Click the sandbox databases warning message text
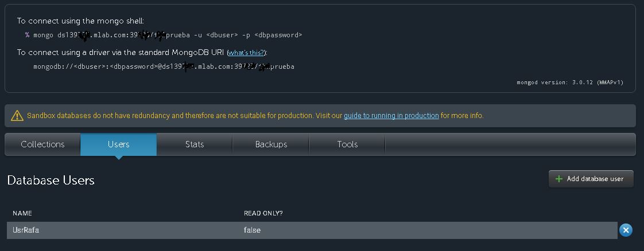The width and height of the screenshot is (644, 251). [255, 116]
